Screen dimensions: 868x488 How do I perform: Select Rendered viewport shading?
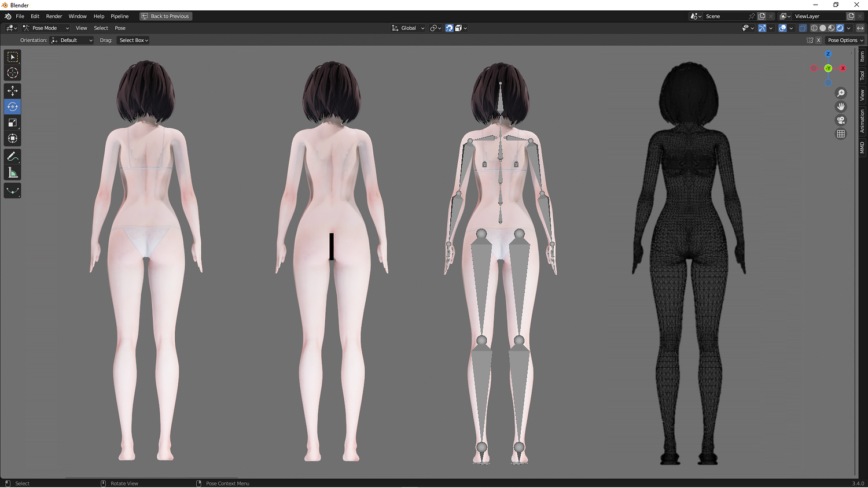pyautogui.click(x=840, y=28)
